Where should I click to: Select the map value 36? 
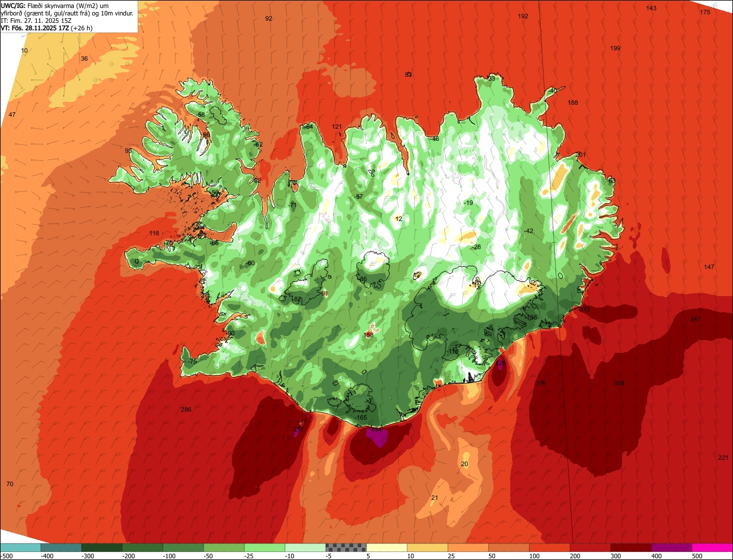pos(84,58)
